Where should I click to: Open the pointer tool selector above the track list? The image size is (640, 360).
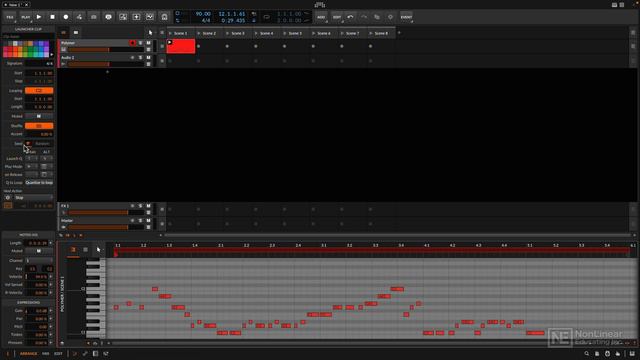151,33
